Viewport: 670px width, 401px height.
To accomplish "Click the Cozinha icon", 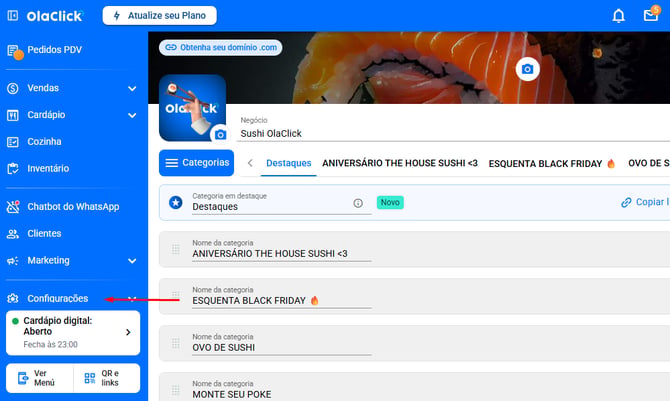I will [13, 142].
